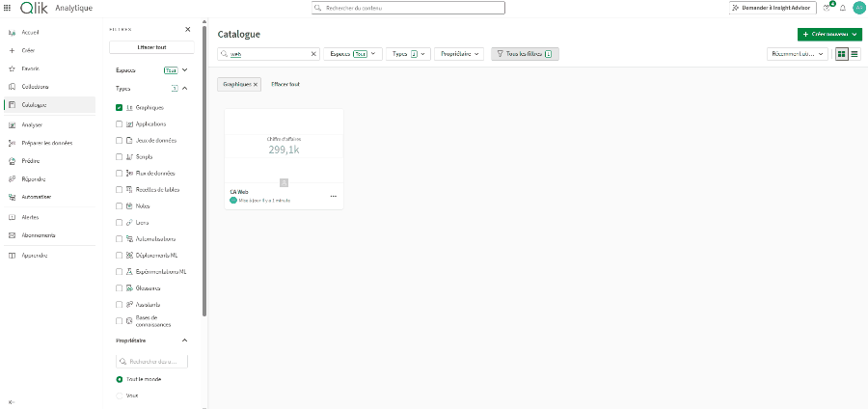Click the 'Effacer tout' button in filters panel
This screenshot has height=409, width=868.
point(152,47)
